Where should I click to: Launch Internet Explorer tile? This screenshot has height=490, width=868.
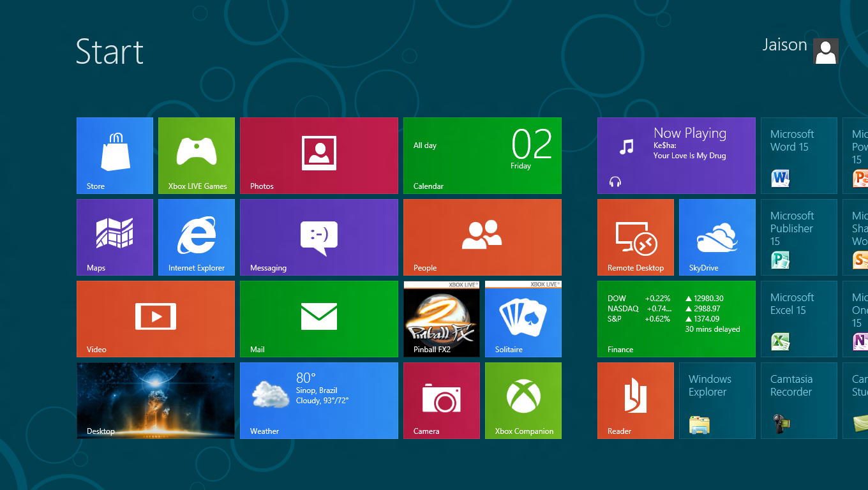[x=197, y=237]
